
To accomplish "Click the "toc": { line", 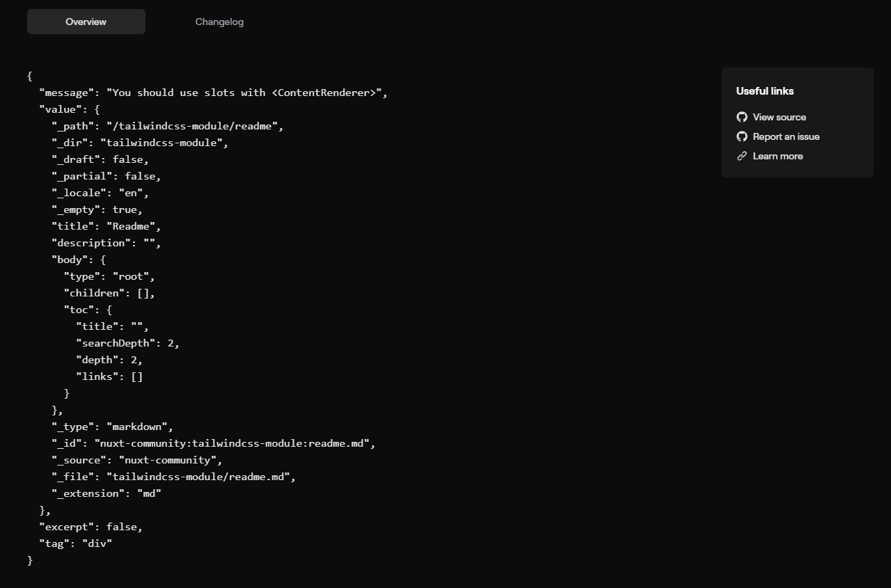I will point(88,310).
